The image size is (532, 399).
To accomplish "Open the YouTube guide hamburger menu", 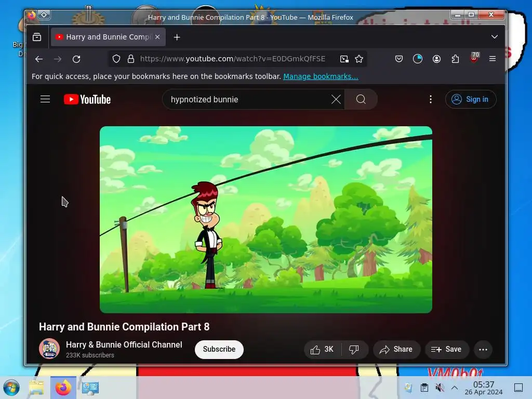I will click(x=45, y=99).
